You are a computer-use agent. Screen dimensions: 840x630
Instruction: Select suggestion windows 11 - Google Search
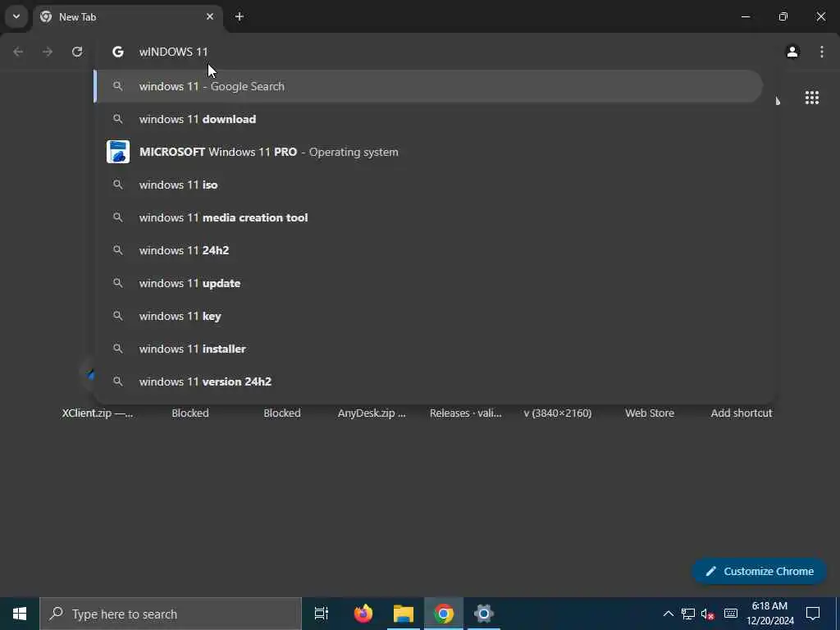tap(428, 86)
